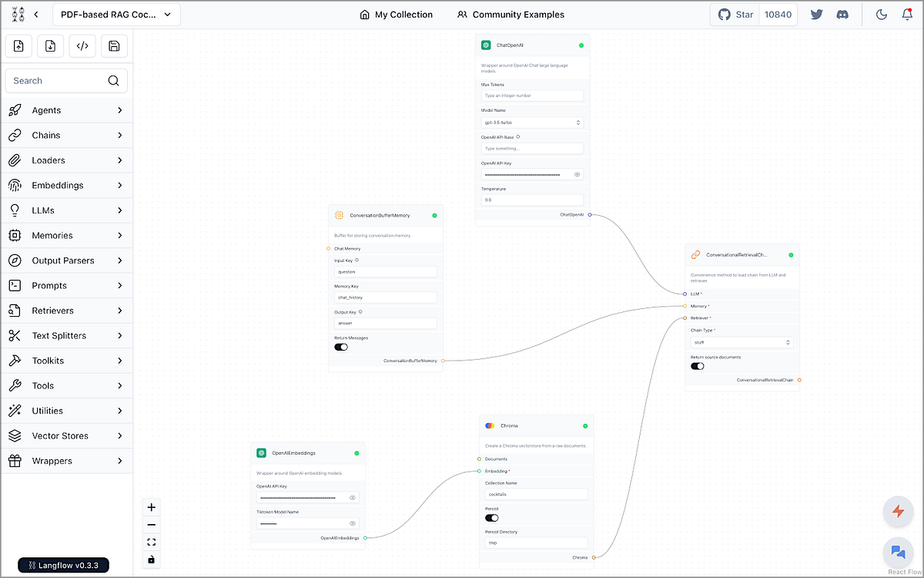Viewport: 924px width, 578px height.
Task: Toggle Persist switch on Chroma node
Action: 490,517
